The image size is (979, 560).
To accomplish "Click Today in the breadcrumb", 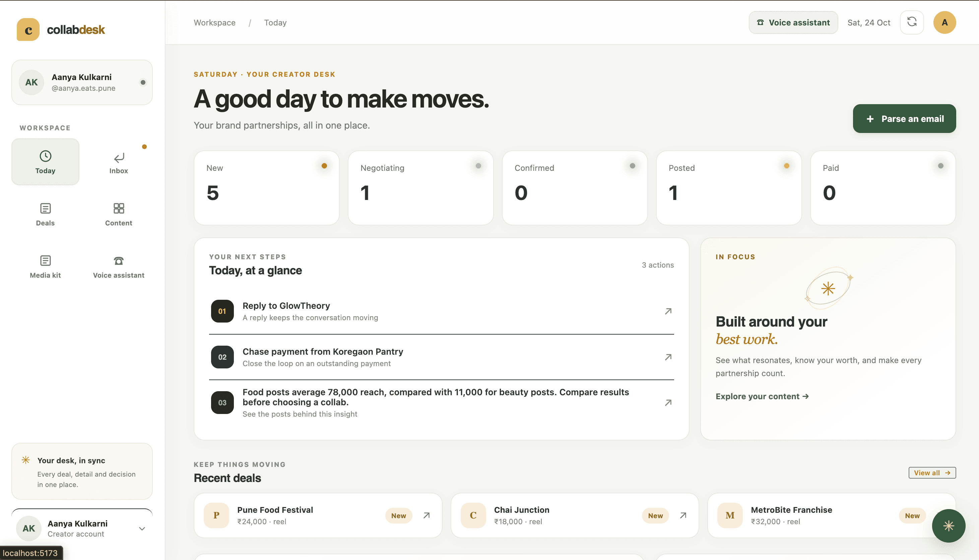I will 275,23.
